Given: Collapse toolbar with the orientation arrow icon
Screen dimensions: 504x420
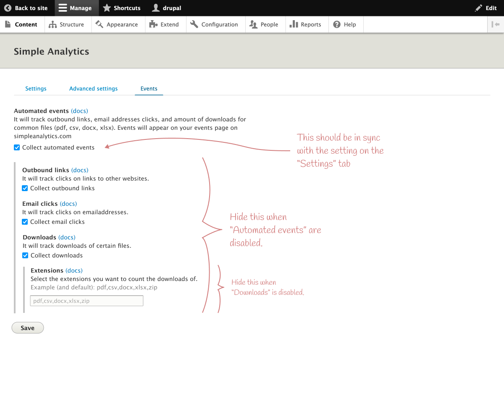Looking at the screenshot, I should (x=496, y=24).
